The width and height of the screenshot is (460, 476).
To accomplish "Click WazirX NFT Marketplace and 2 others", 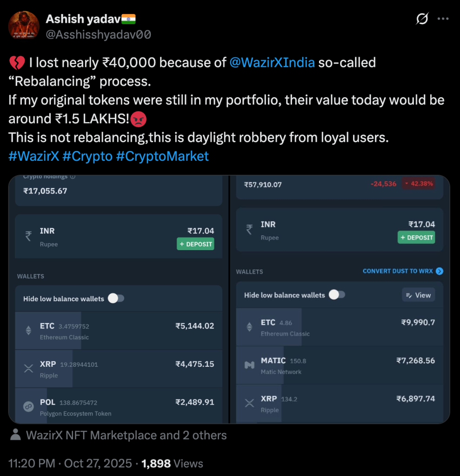I will [x=126, y=435].
